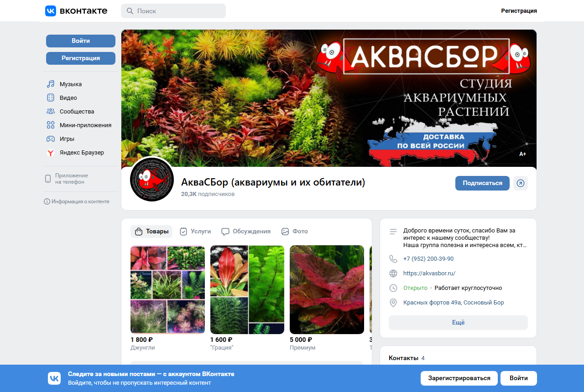Click phone number +7 (952) 200-39-90
The image size is (584, 392).
click(x=428, y=259)
